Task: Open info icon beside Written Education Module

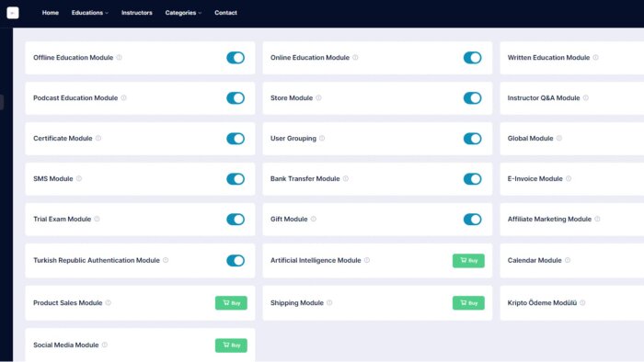Action: tap(595, 57)
